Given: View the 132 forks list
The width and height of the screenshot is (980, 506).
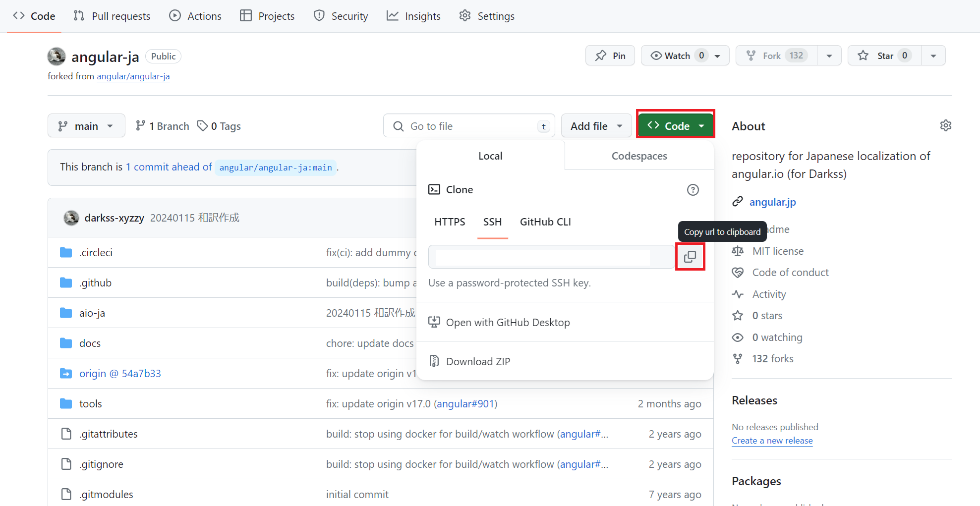Looking at the screenshot, I should coord(772,359).
